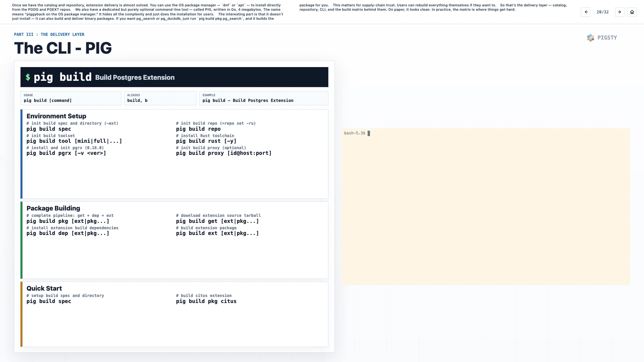Click comment '# install Rust toolchain'
This screenshot has width=644, height=362.
click(x=205, y=136)
